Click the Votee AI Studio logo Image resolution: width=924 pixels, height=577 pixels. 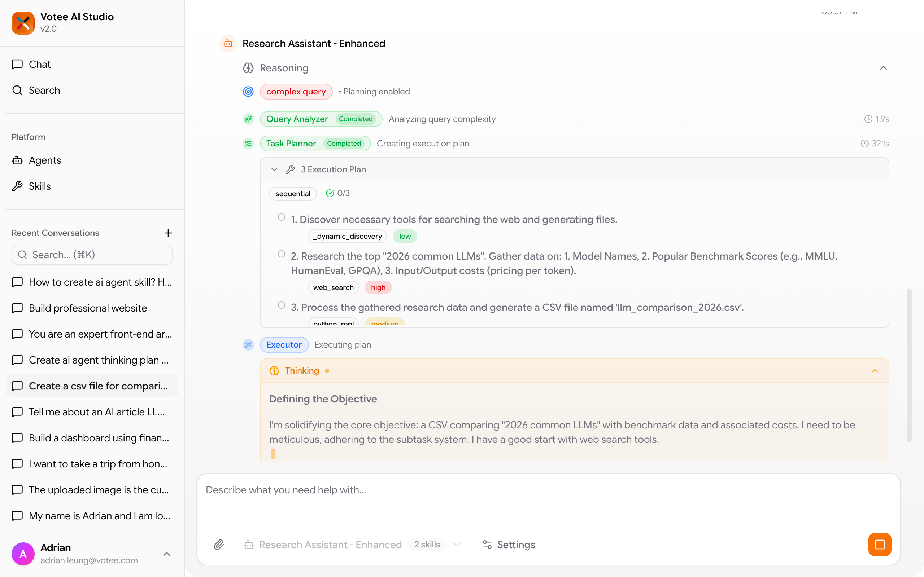23,23
